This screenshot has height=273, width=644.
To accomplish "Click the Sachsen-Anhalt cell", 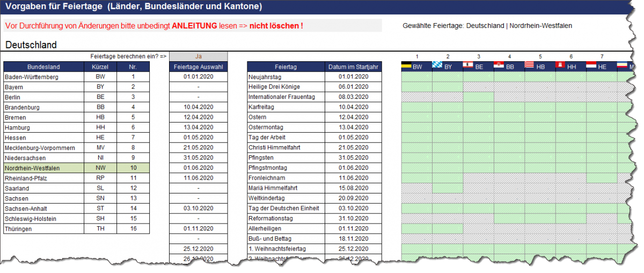I will [x=44, y=209].
